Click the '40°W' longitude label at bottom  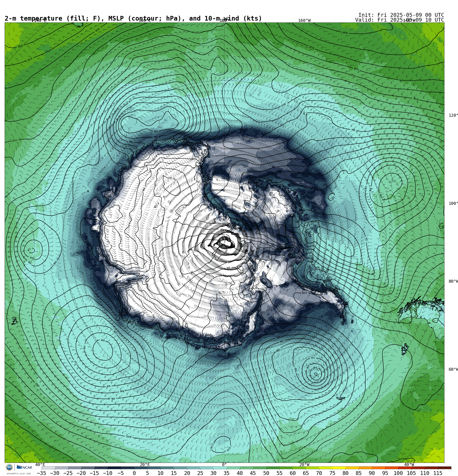pyautogui.click(x=409, y=465)
